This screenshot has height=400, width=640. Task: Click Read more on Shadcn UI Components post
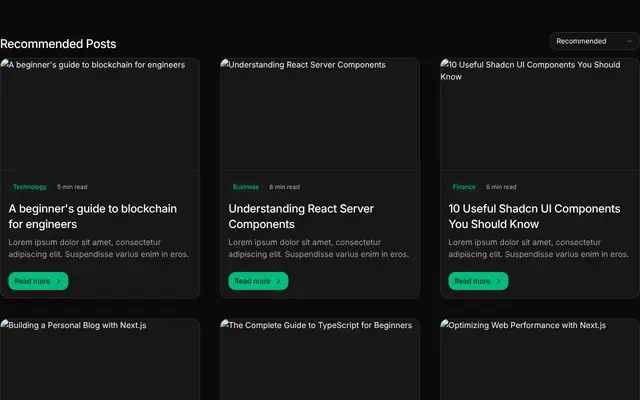tap(478, 281)
